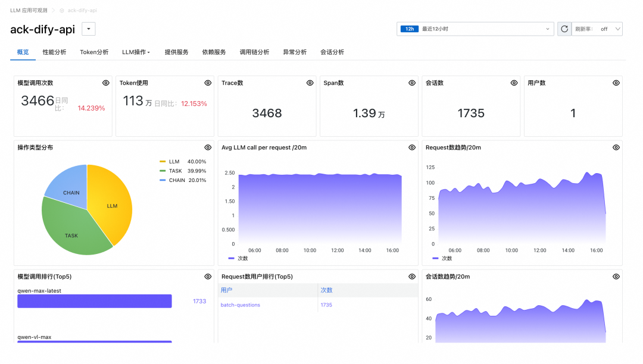Click the refresh icon beside time range
Viewport: 643px width, 364px height.
(564, 29)
